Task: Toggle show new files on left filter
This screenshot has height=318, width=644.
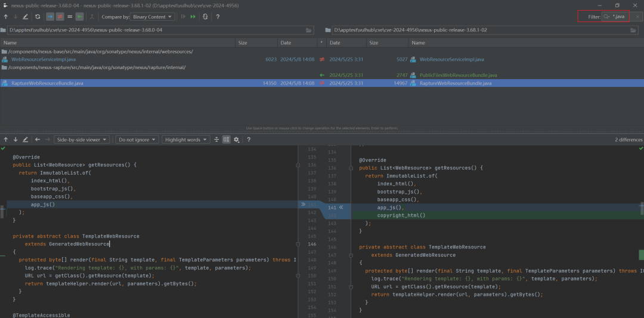Action: (x=50, y=17)
